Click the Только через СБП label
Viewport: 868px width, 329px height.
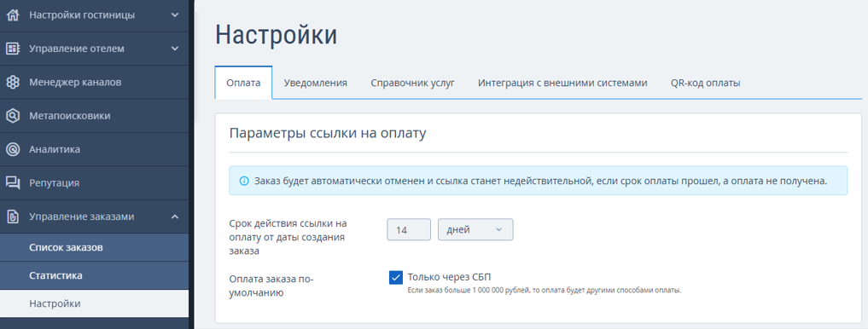click(449, 277)
